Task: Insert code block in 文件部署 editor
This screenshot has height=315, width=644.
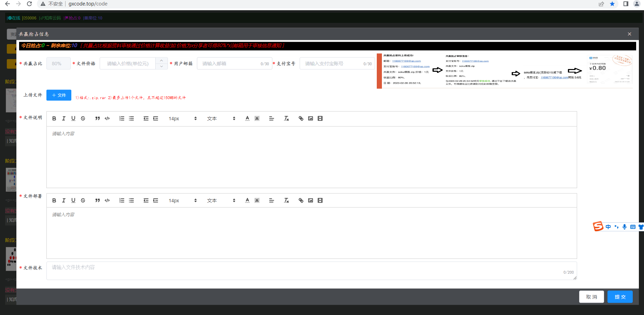Action: [x=107, y=201]
